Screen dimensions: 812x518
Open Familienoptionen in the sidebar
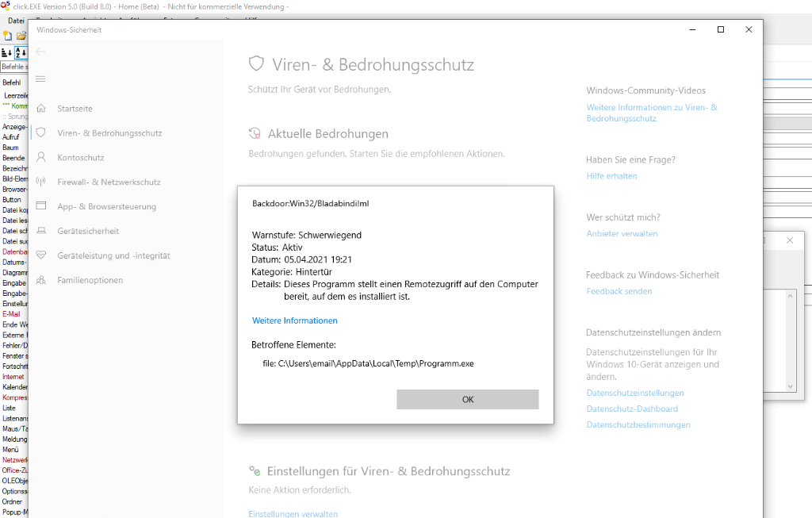click(x=90, y=280)
